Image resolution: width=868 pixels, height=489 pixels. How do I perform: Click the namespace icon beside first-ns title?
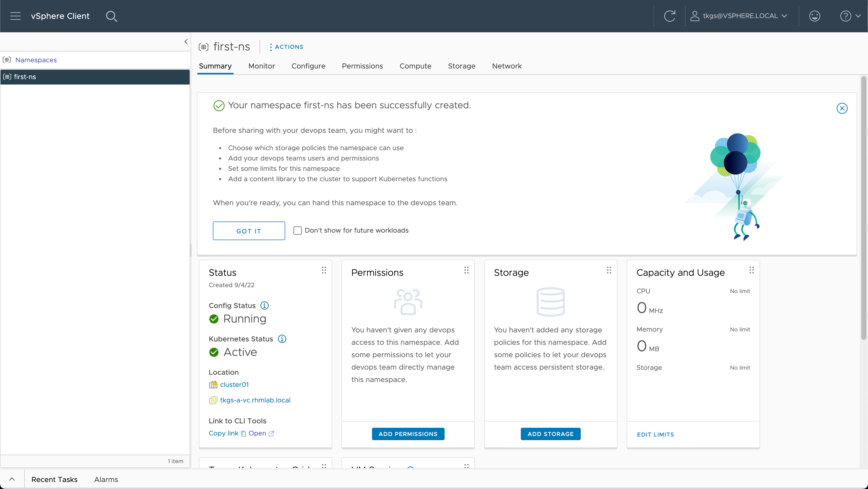click(204, 47)
